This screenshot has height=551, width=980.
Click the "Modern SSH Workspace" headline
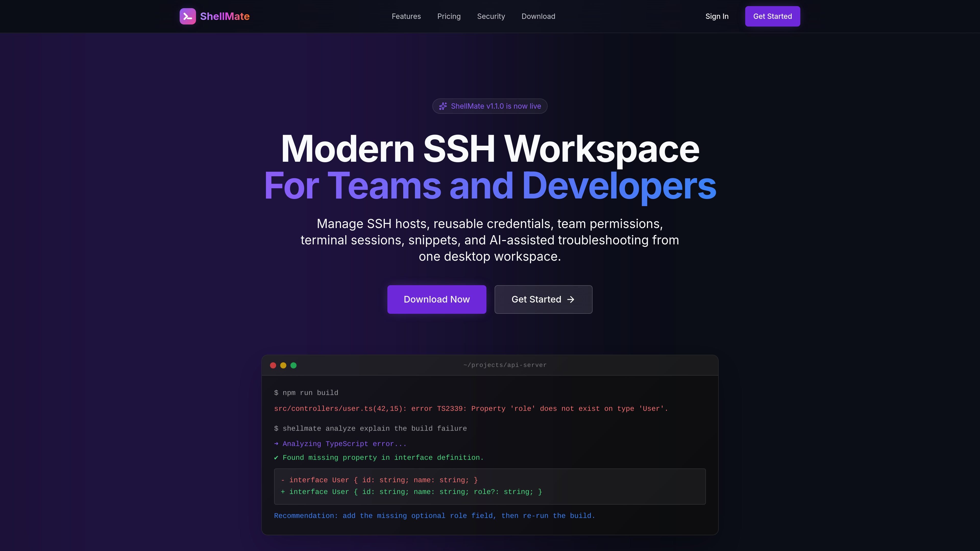click(490, 149)
